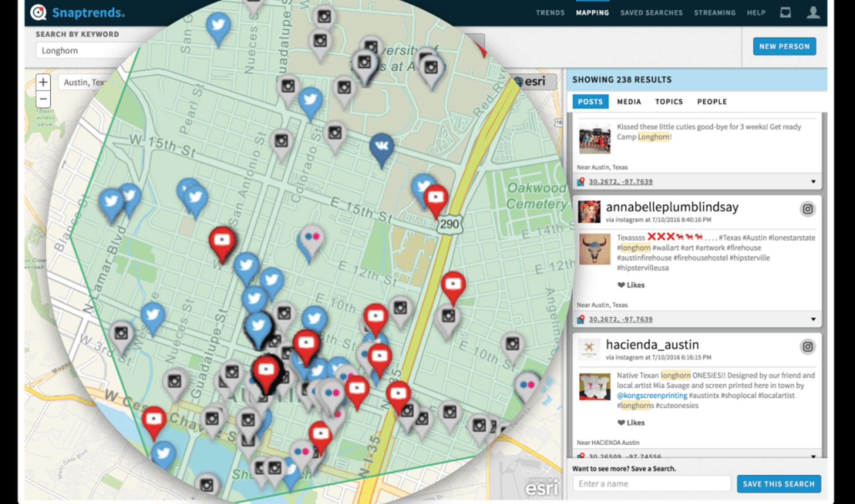Open coordinates link on annabelleplumblindsay post
Screen dimensions: 855x504
[620, 319]
